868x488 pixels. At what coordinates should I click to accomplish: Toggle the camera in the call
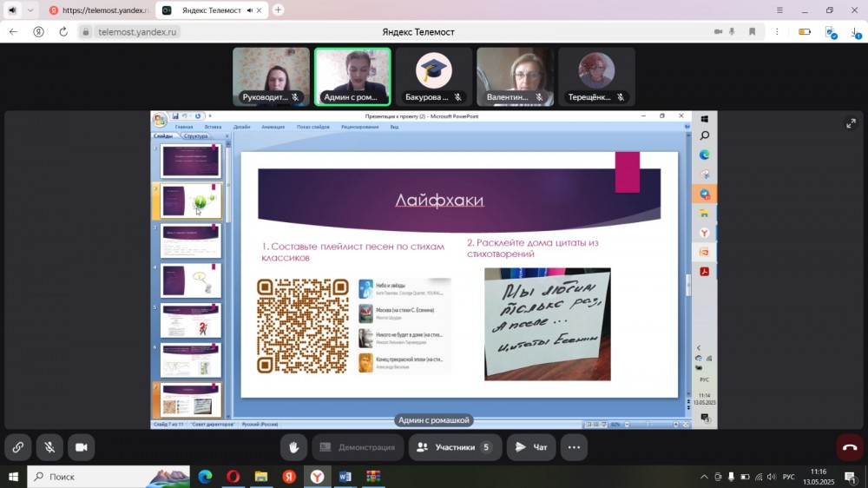point(82,447)
